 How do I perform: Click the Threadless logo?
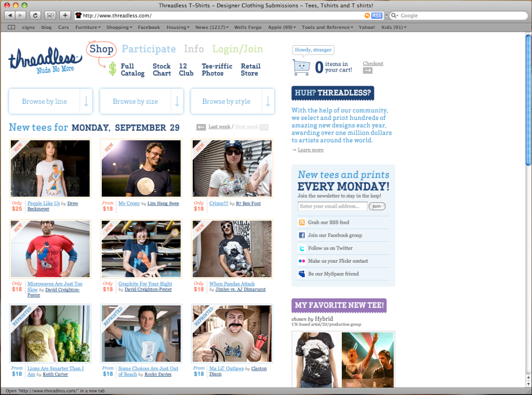45,60
